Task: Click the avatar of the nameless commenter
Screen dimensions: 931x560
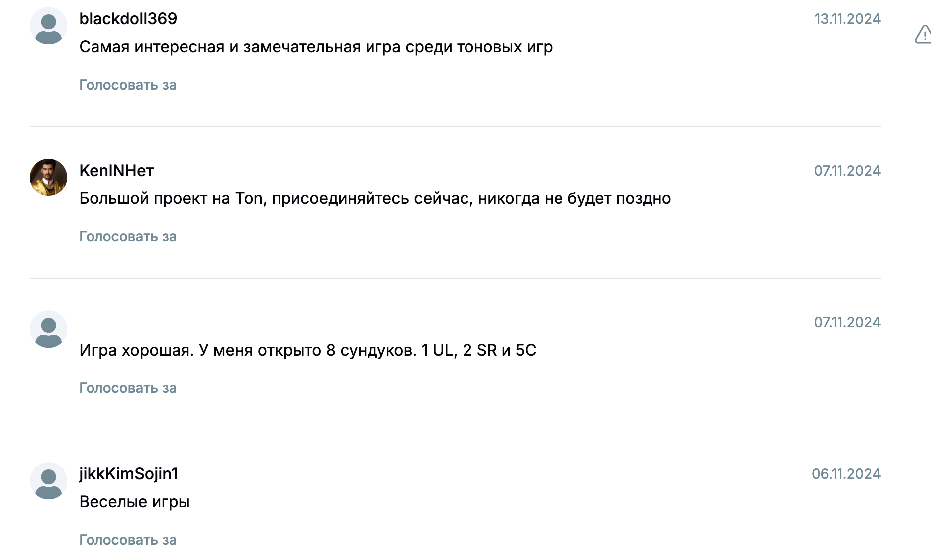Action: [48, 329]
